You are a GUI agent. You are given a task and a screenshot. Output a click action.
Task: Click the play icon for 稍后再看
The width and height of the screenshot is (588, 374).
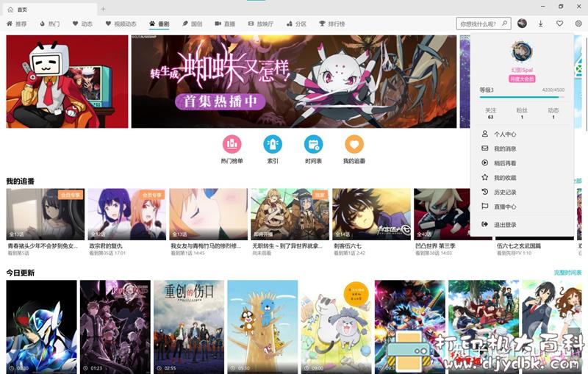[485, 162]
